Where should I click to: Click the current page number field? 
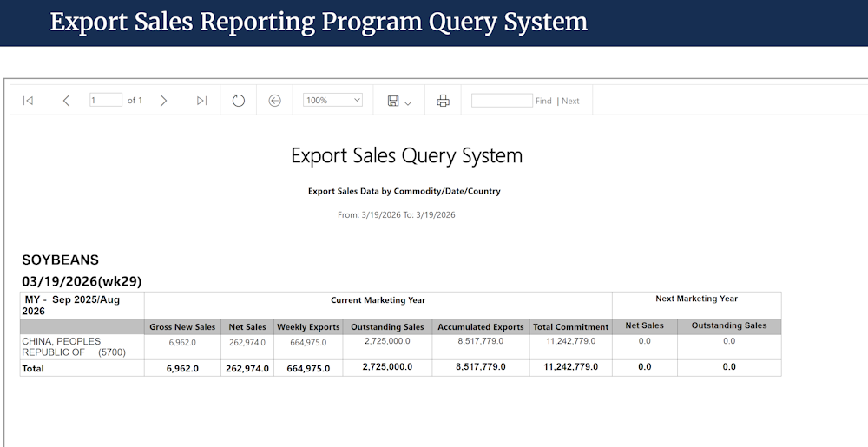(x=106, y=101)
